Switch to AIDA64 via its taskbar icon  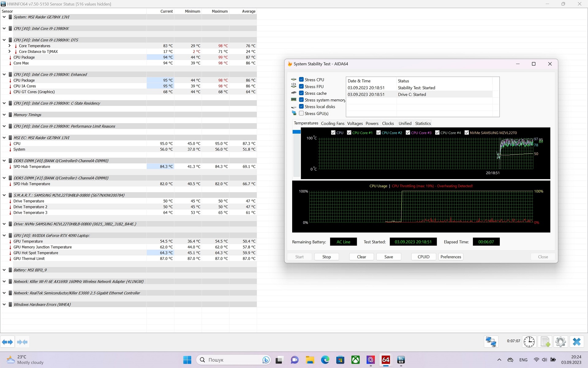(x=386, y=360)
